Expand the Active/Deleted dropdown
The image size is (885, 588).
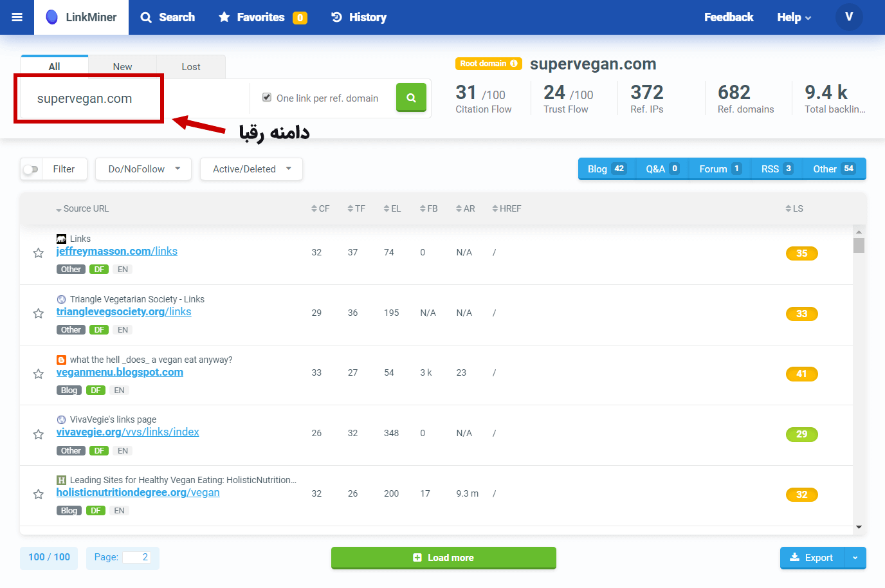(251, 169)
